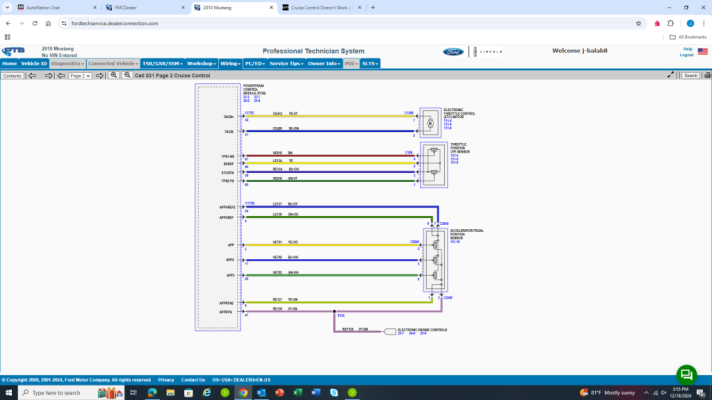Switch to the FMCDealer tab
This screenshot has width=712, height=400.
coord(145,8)
